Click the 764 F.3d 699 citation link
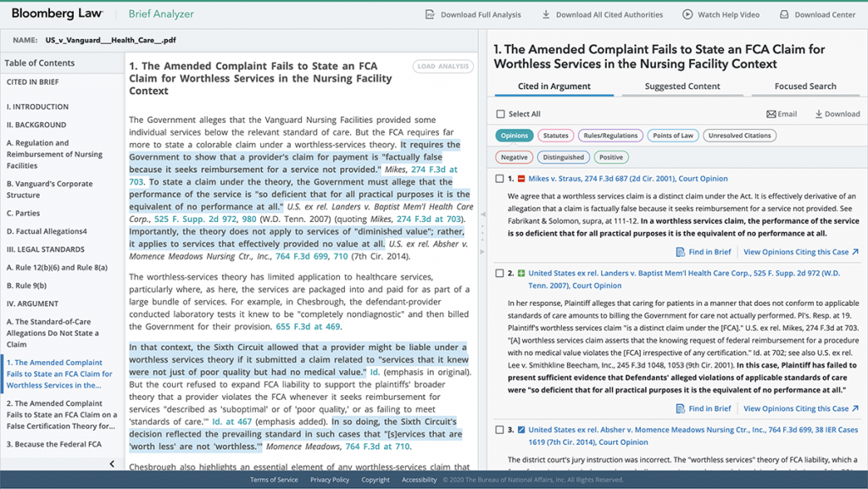Image resolution: width=868 pixels, height=489 pixels. point(302,257)
